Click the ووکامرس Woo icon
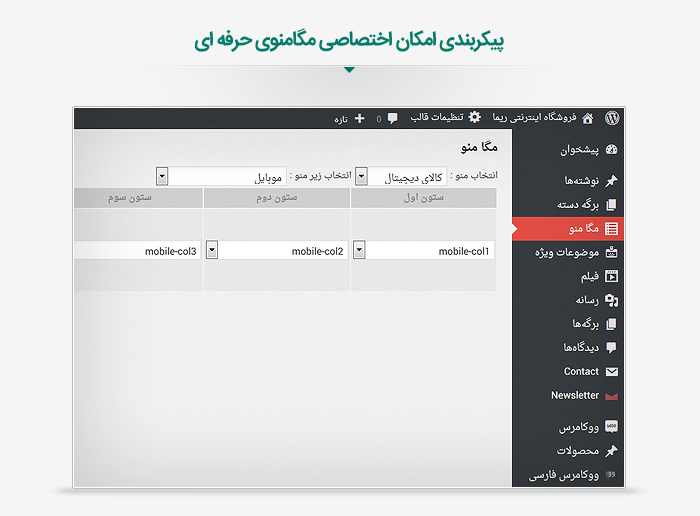This screenshot has width=700, height=516. point(611,427)
